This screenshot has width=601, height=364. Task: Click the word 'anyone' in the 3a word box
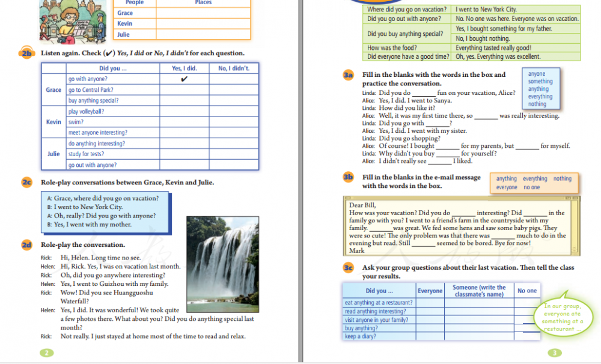537,73
